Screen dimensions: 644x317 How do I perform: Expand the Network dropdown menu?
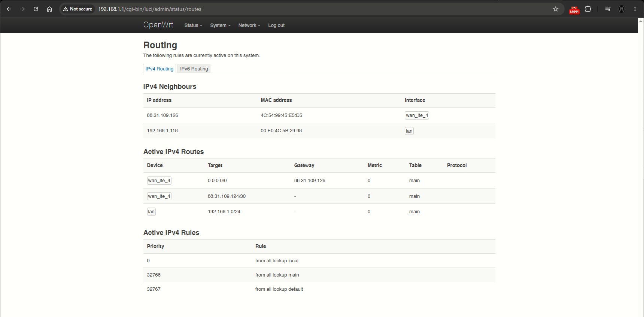[x=249, y=25]
